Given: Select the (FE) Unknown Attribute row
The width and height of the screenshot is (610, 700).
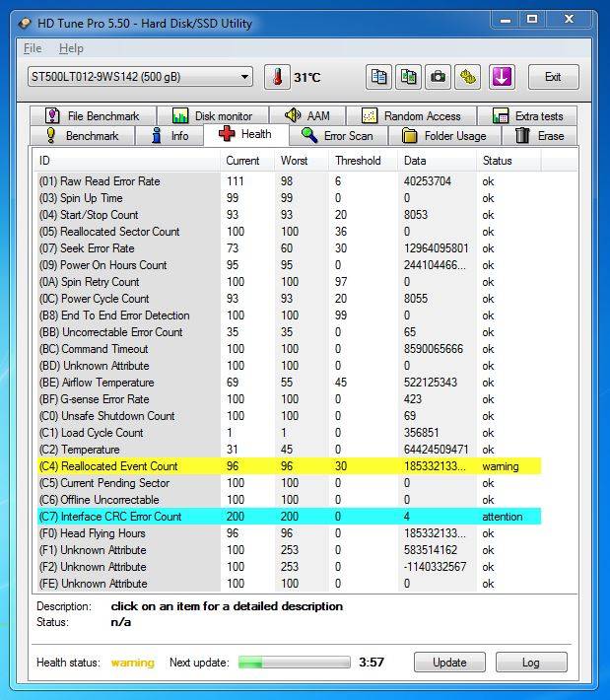Looking at the screenshot, I should click(289, 584).
